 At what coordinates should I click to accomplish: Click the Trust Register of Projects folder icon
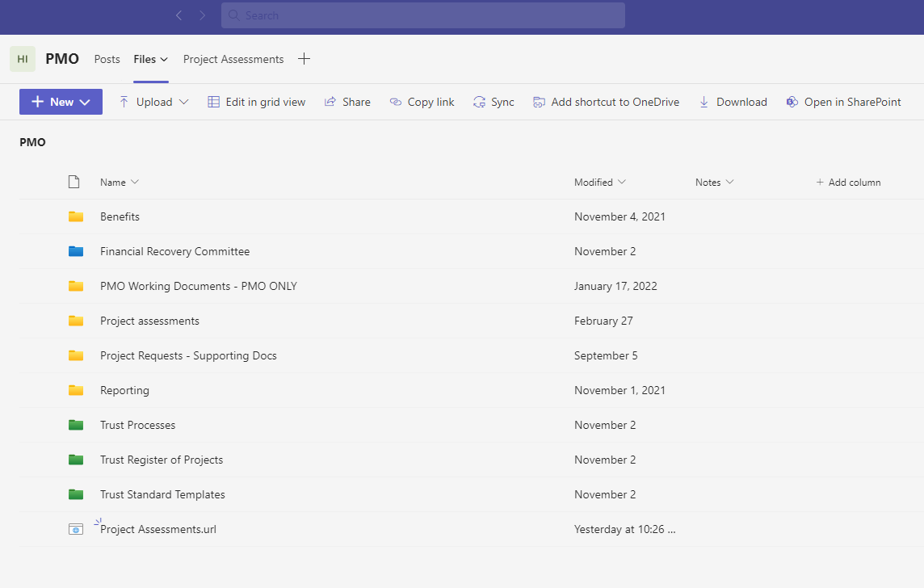(x=75, y=460)
